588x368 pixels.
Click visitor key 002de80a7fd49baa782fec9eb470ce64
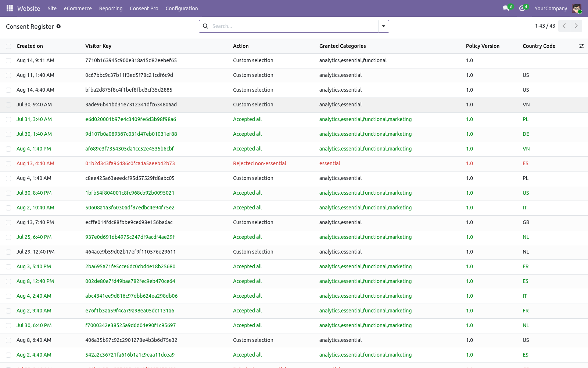click(x=130, y=281)
